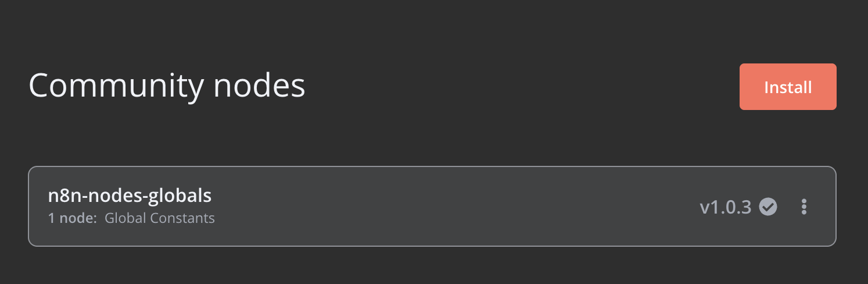Click the v1.0.3 version label
This screenshot has width=868, height=284.
coord(726,207)
